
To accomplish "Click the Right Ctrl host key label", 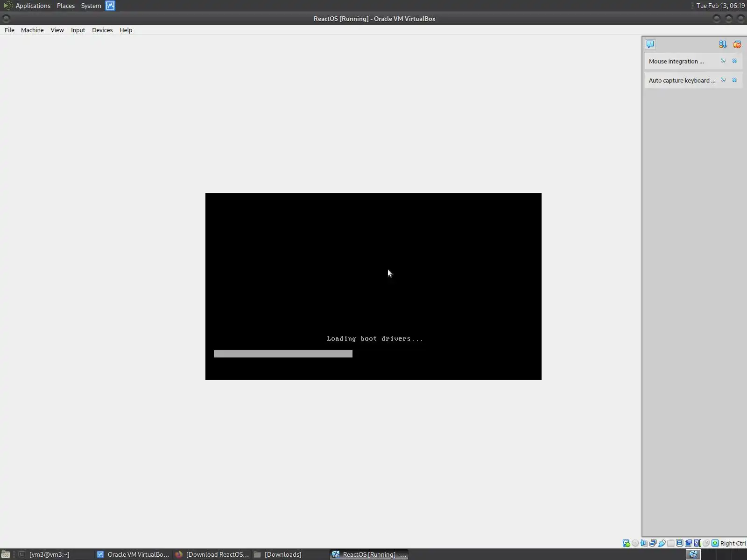I will click(x=733, y=543).
